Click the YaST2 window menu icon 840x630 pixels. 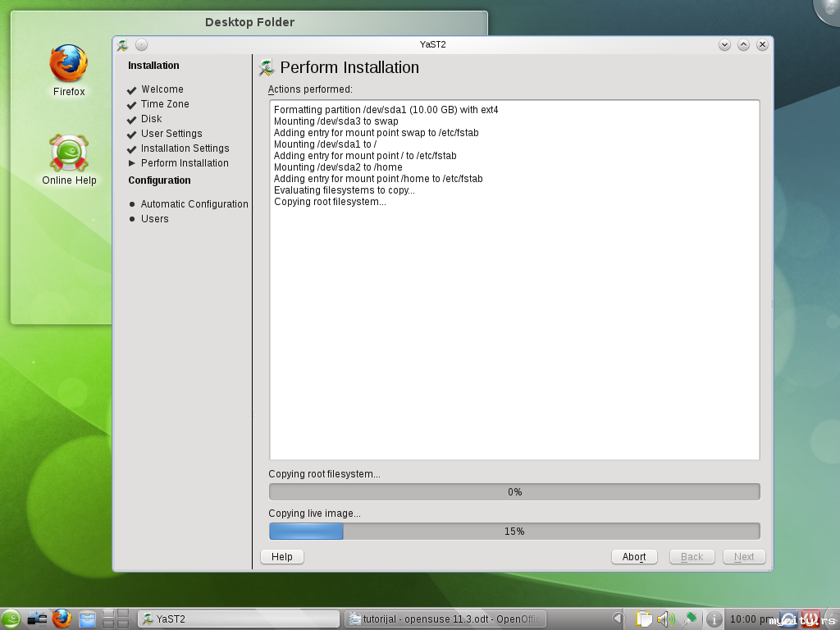[x=122, y=45]
